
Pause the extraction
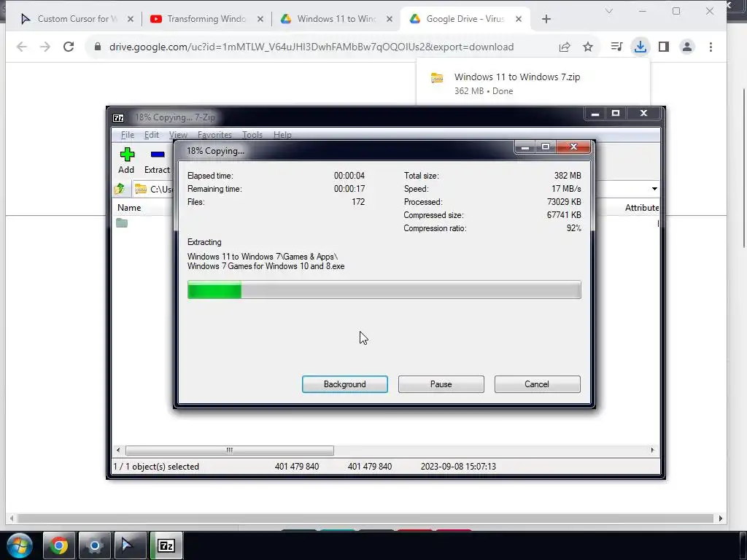[x=441, y=384]
